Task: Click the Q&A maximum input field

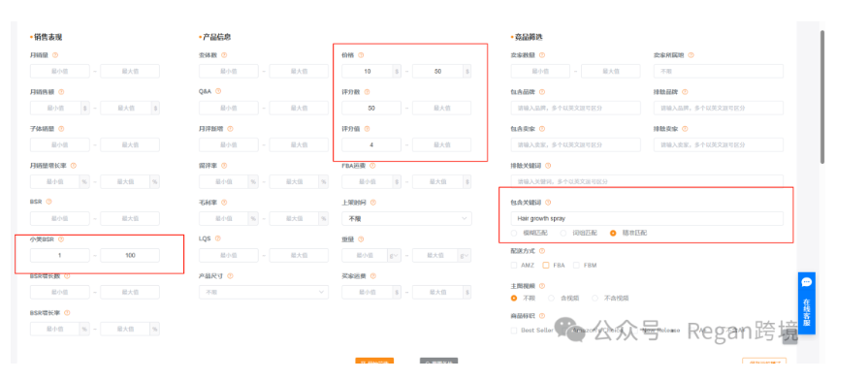Action: tap(299, 108)
